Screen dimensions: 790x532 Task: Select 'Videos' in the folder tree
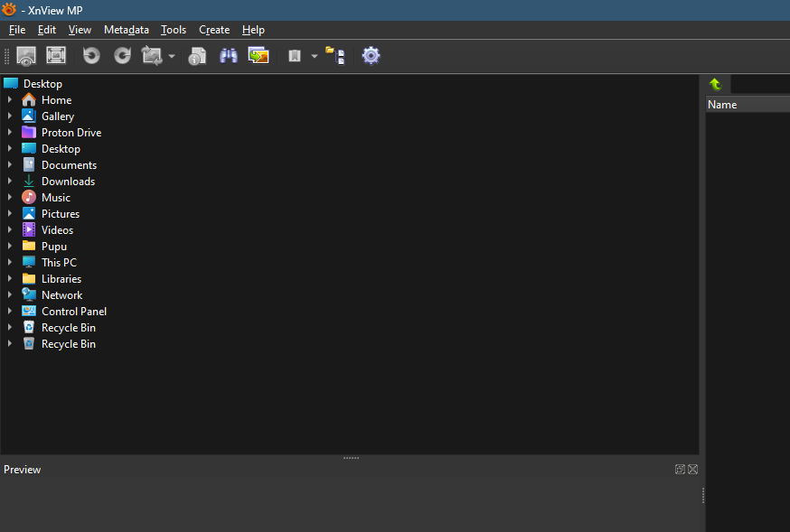[58, 230]
